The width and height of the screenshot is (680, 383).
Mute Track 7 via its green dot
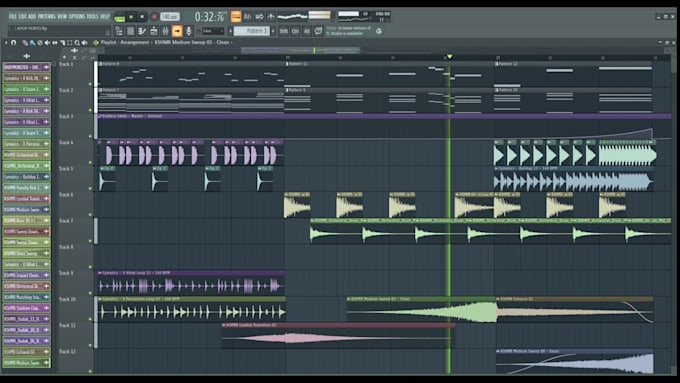[x=90, y=240]
